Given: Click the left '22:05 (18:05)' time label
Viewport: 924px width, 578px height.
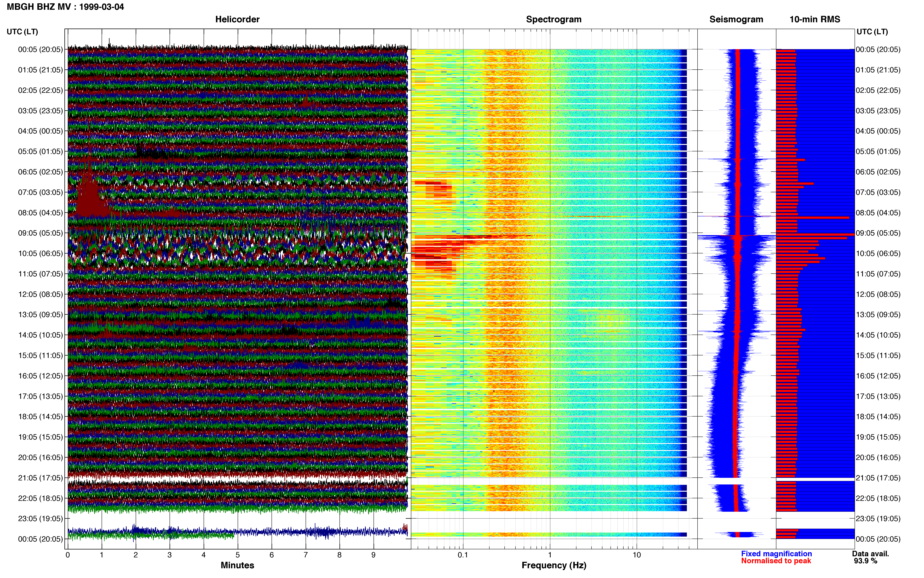Looking at the screenshot, I should tap(40, 498).
